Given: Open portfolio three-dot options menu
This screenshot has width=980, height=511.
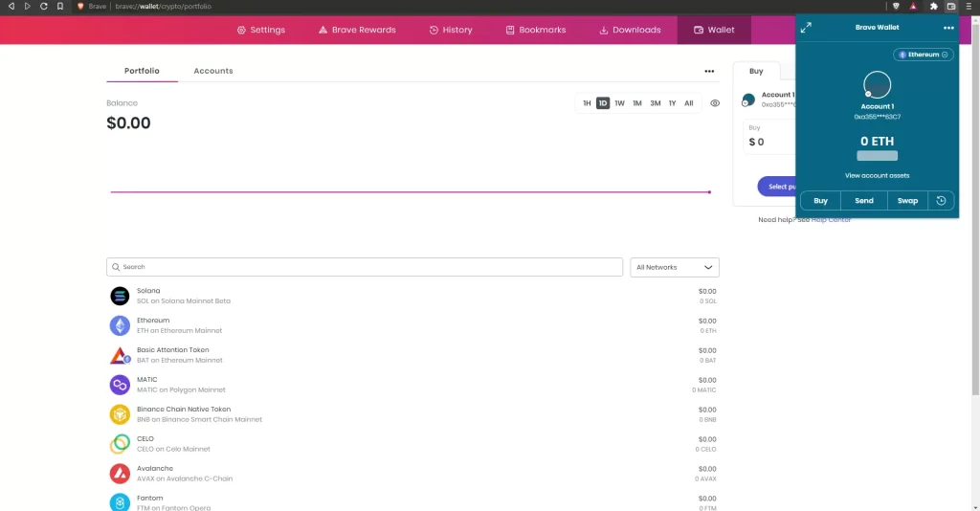Looking at the screenshot, I should pyautogui.click(x=709, y=71).
